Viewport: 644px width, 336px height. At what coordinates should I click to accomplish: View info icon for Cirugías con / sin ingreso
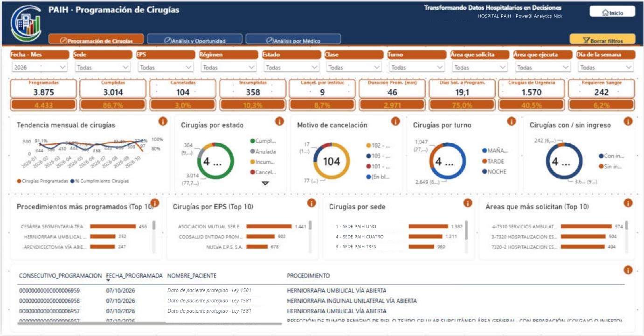click(628, 121)
